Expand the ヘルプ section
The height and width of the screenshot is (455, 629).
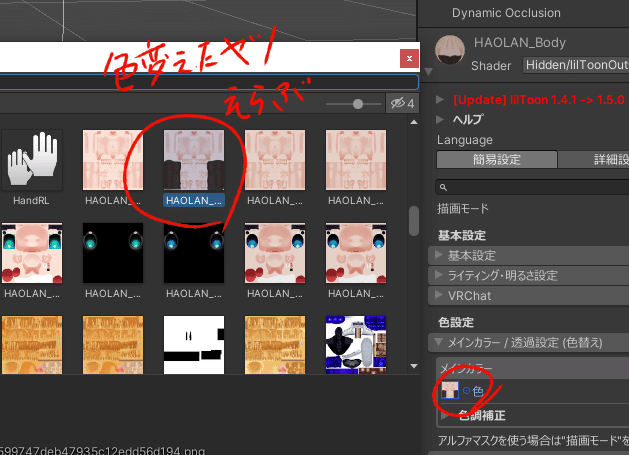click(440, 119)
